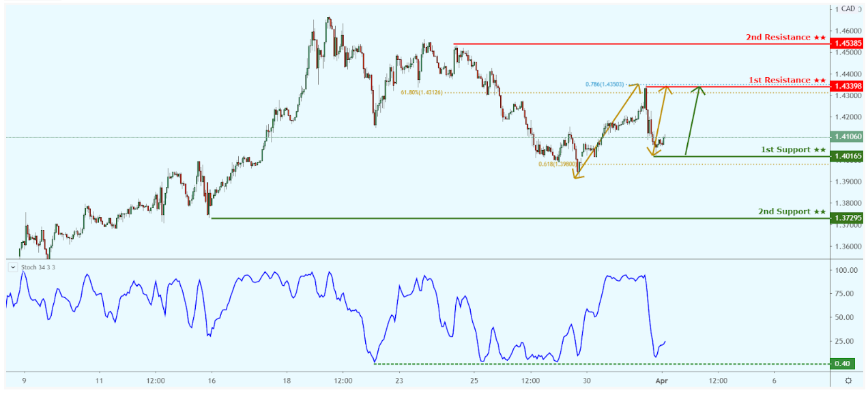Click the 1.36000 price axis value
Viewport: 868px width, 399px height.
click(x=848, y=246)
